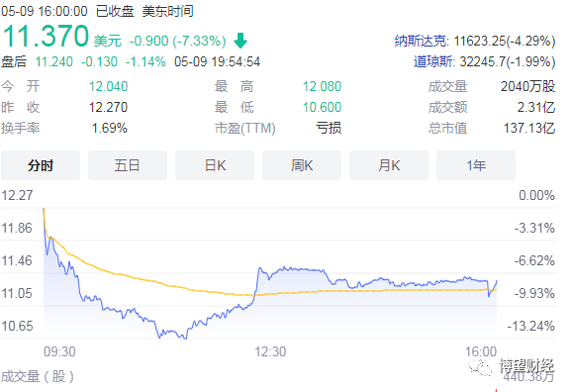The image size is (572, 392).
Task: Open the 周K weekly candlestick tab
Action: point(302,165)
